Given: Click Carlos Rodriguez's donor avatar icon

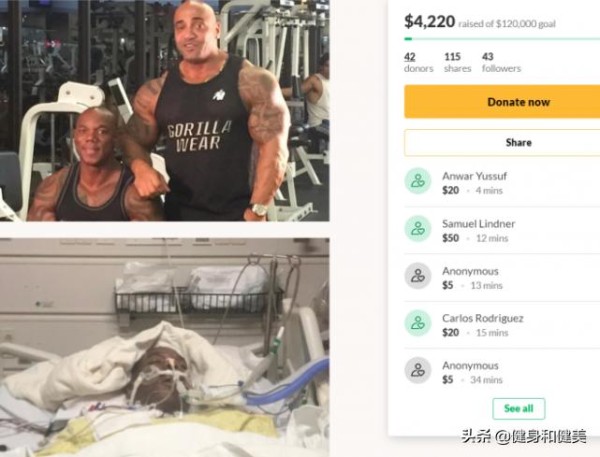Looking at the screenshot, I should (418, 323).
